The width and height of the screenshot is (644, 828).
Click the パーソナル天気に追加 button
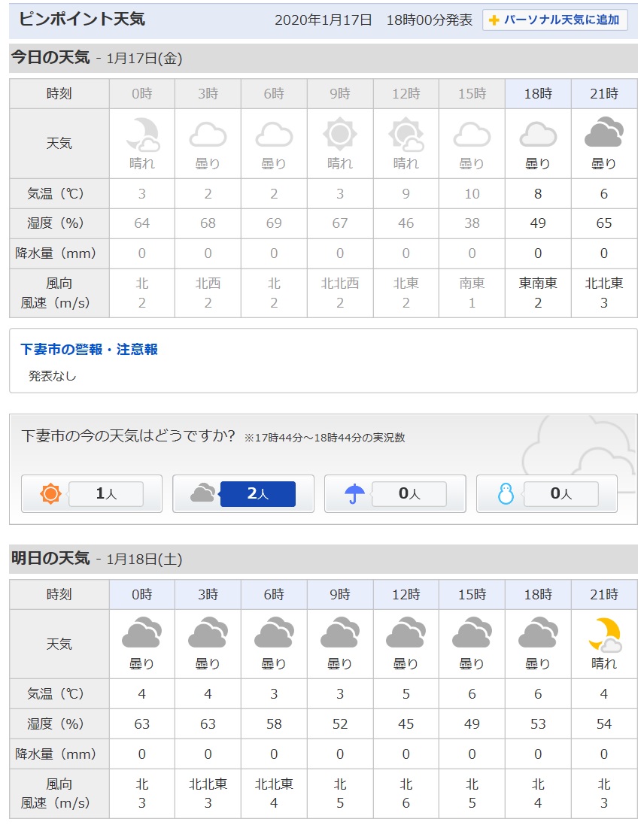pos(555,20)
